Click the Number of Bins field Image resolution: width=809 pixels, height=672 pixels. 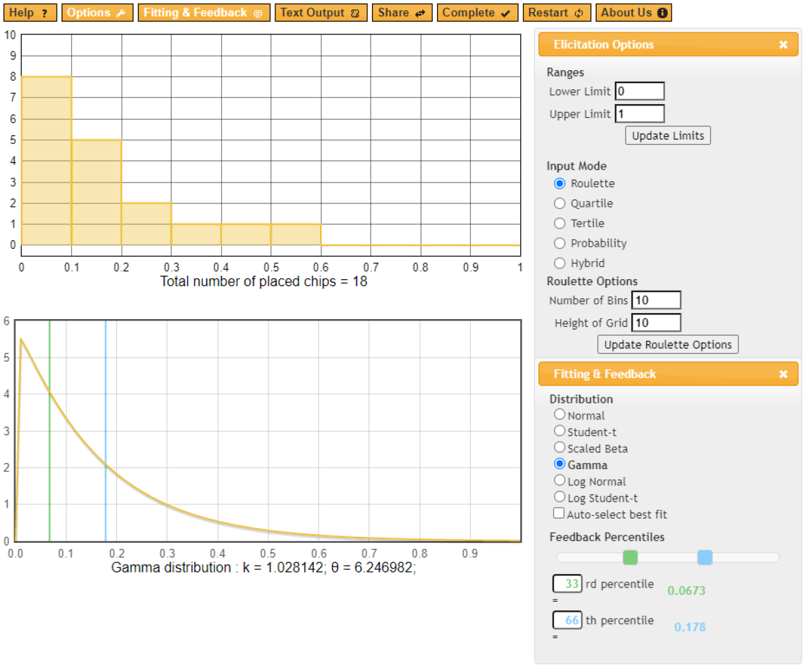655,300
